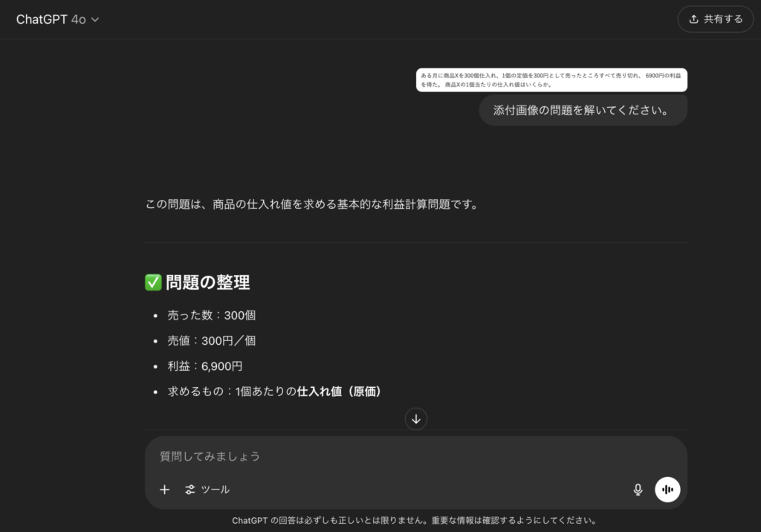
Task: Open the ツール tools menu
Action: (207, 490)
